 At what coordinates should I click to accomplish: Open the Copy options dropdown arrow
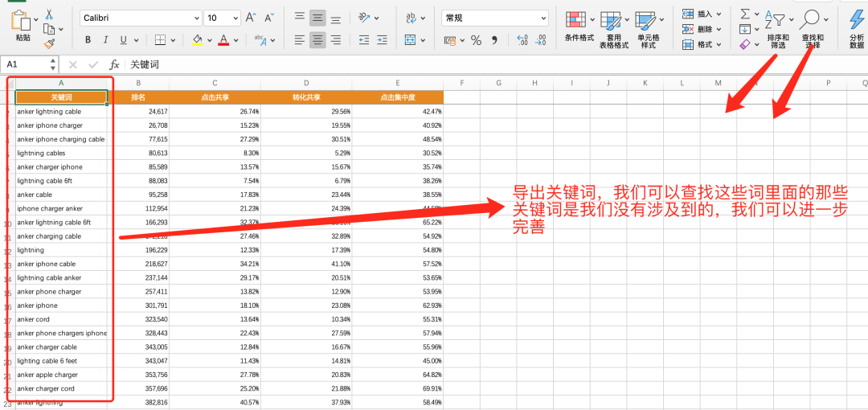click(x=61, y=29)
